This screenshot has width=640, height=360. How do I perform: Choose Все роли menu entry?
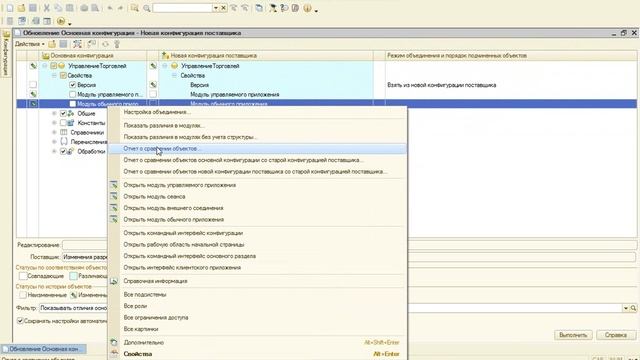pos(257,306)
